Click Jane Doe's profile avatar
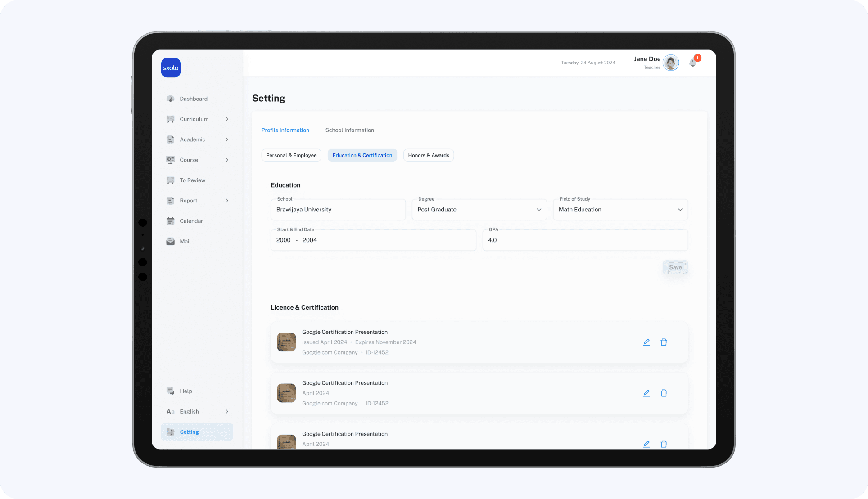This screenshot has height=499, width=868. click(671, 63)
